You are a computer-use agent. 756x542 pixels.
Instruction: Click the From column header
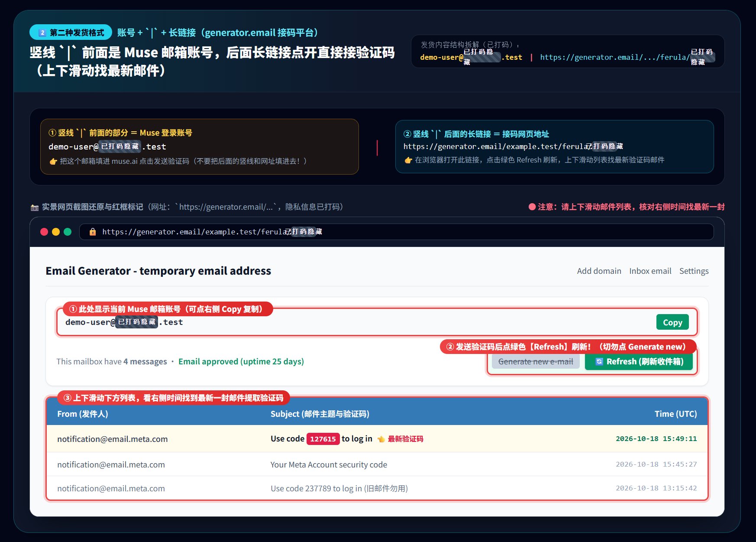(x=83, y=414)
